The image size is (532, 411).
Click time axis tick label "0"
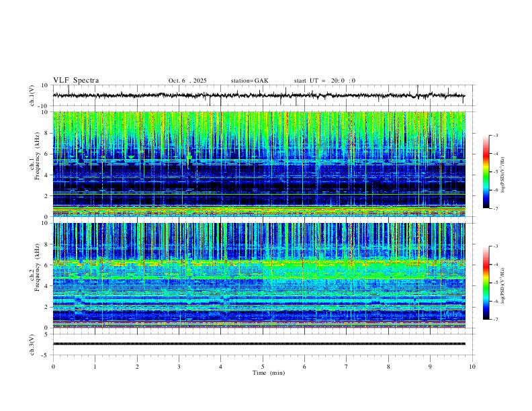tap(53, 367)
